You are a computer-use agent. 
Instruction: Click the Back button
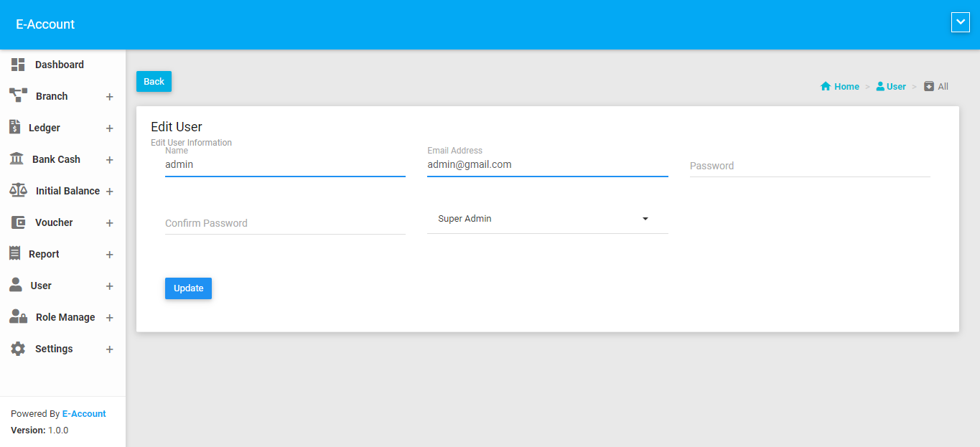pyautogui.click(x=154, y=82)
